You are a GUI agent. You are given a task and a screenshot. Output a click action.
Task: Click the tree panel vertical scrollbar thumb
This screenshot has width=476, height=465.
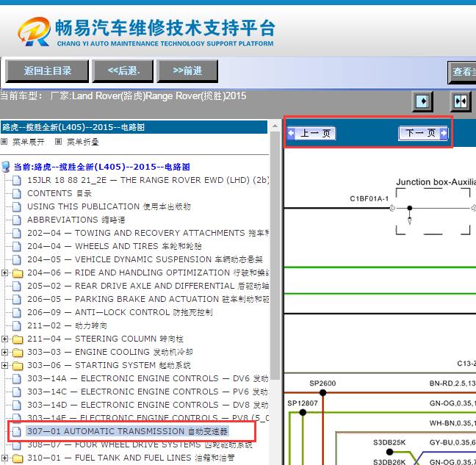[x=275, y=256]
